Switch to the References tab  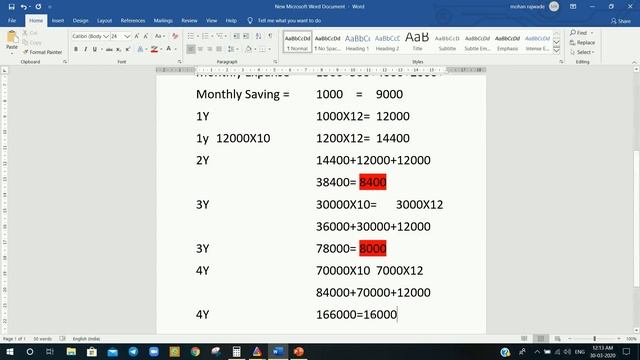[133, 20]
